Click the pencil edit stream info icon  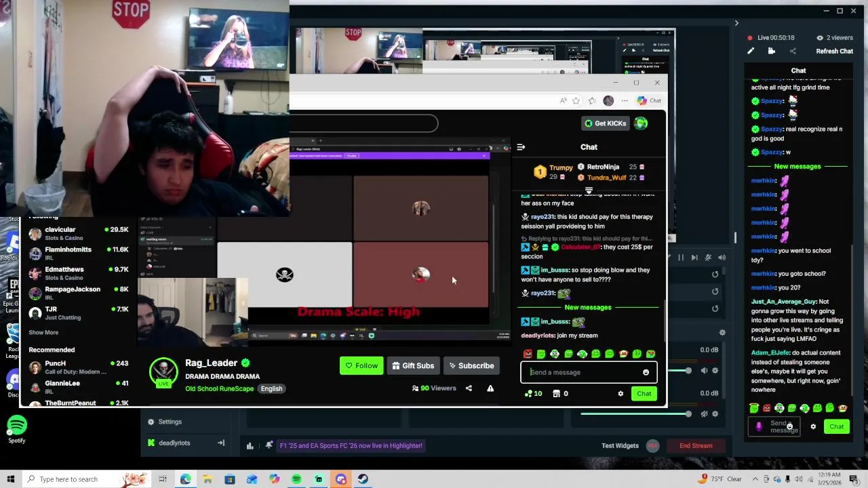click(751, 51)
